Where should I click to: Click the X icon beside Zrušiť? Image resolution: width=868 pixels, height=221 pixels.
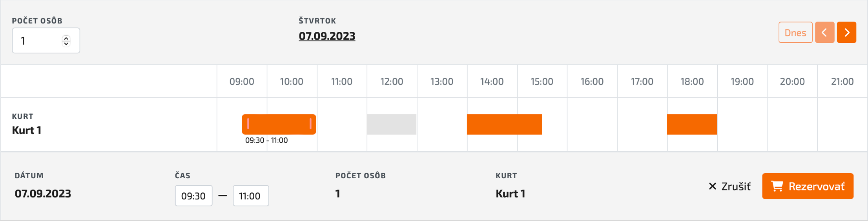pos(713,186)
